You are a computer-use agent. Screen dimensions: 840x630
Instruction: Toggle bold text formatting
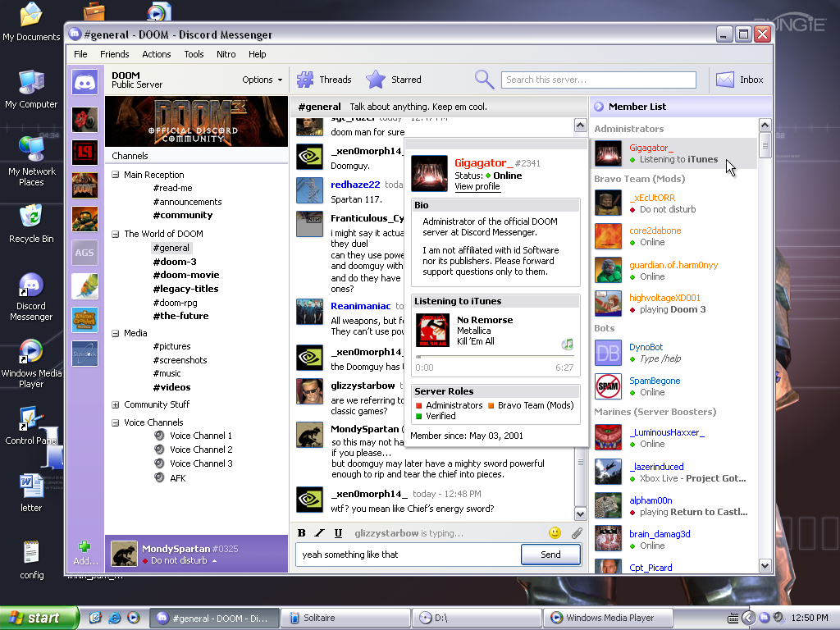[x=302, y=533]
